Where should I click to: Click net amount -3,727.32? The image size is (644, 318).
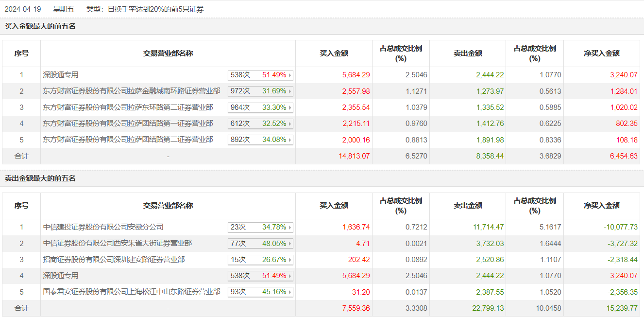pos(622,243)
